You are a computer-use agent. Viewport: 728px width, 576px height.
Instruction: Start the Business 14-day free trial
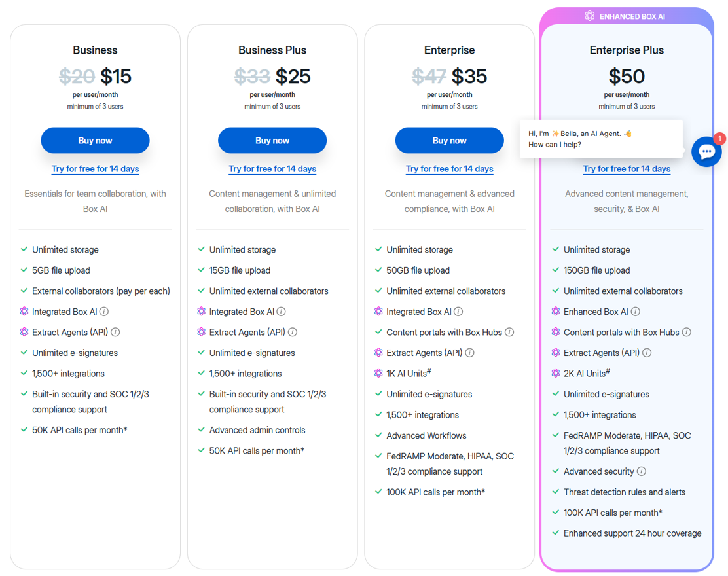tap(95, 169)
